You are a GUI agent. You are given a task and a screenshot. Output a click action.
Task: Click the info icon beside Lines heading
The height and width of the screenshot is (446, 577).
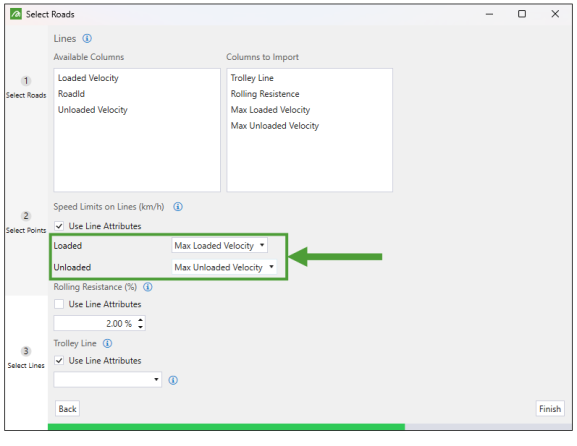(x=87, y=38)
